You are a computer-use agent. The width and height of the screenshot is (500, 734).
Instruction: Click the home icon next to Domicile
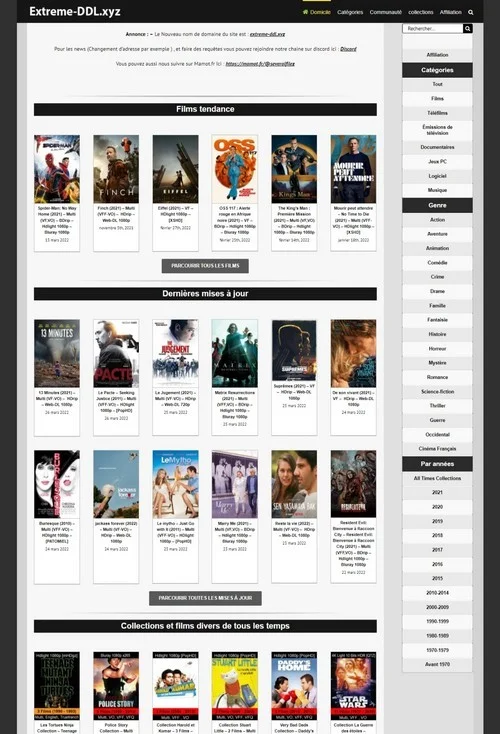(305, 12)
